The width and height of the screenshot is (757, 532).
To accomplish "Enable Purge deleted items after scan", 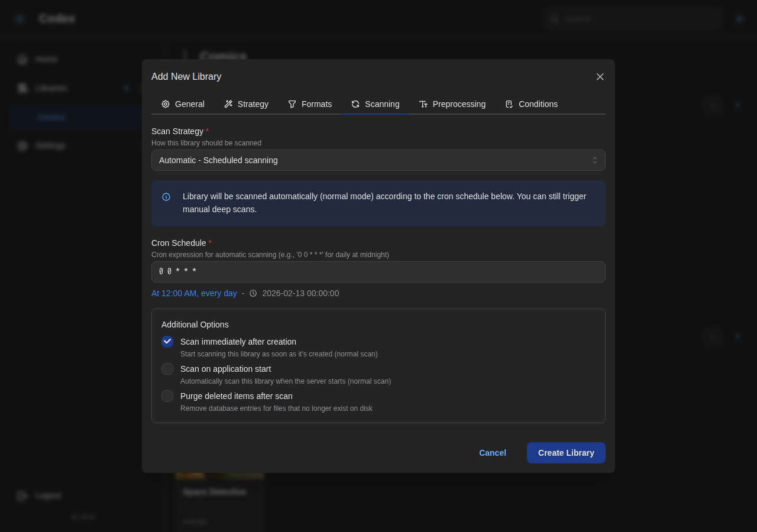I will coord(167,396).
